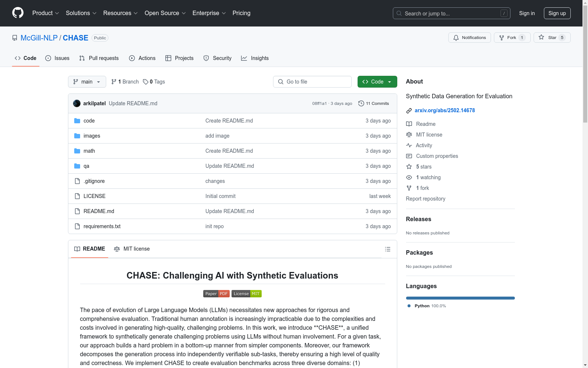The image size is (588, 368).
Task: Open the Security tab
Action: click(218, 58)
